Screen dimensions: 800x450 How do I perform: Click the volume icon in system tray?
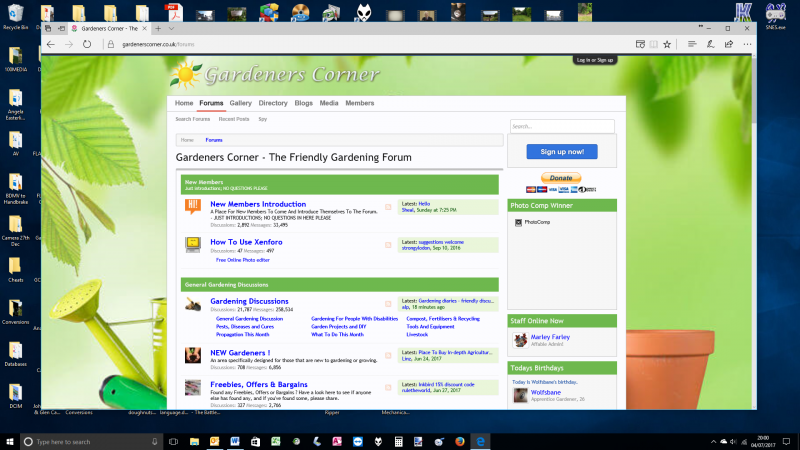point(733,442)
